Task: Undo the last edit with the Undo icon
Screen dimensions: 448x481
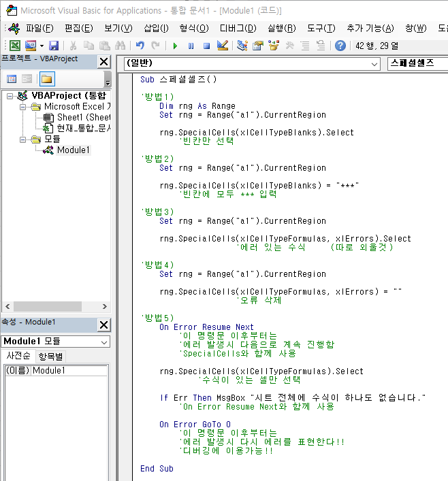Action: [140, 46]
